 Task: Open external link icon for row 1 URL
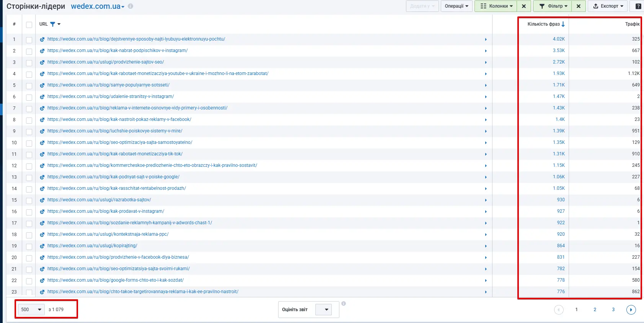click(x=42, y=39)
